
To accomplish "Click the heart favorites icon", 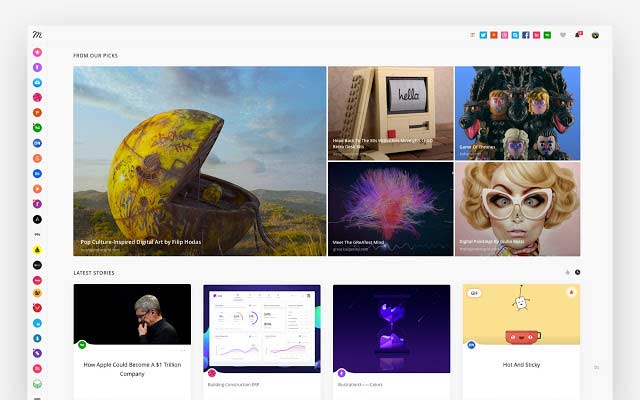I will (563, 35).
